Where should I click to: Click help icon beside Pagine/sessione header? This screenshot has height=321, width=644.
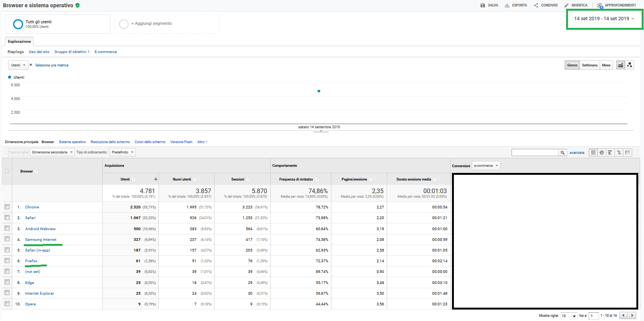pos(371,179)
